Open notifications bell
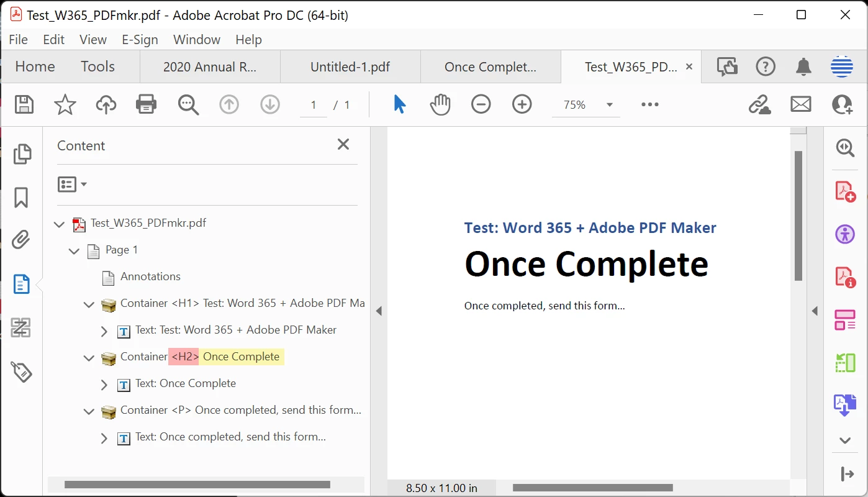868x497 pixels. point(803,66)
